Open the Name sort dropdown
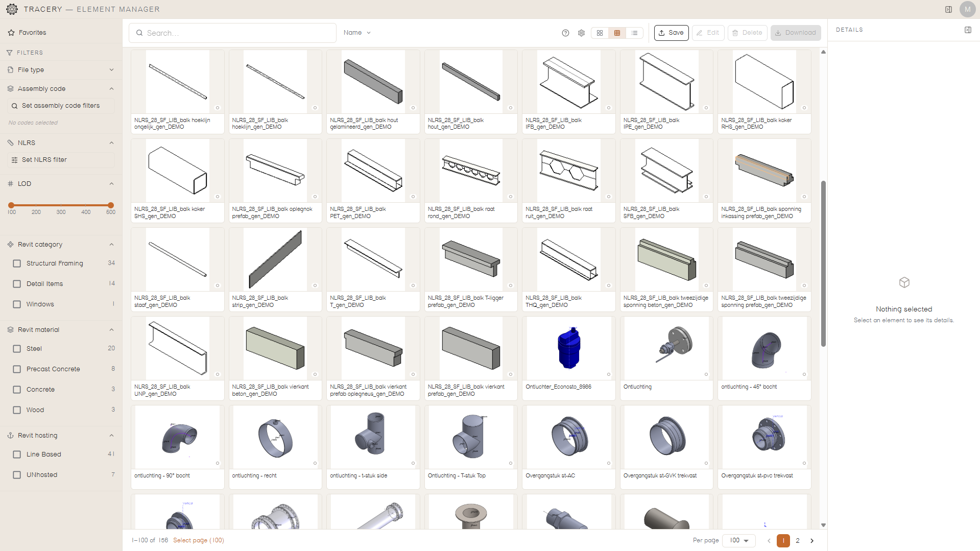 click(357, 33)
